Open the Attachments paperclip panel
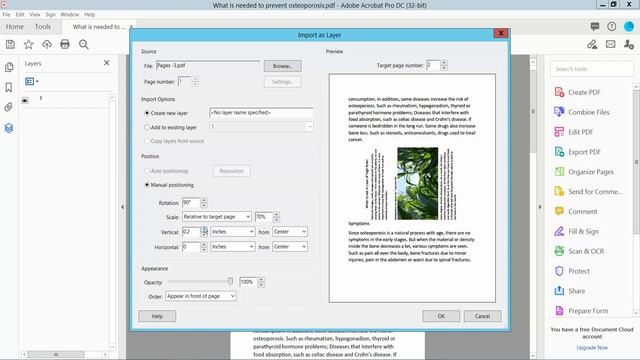This screenshot has width=640, height=360. coord(9,107)
